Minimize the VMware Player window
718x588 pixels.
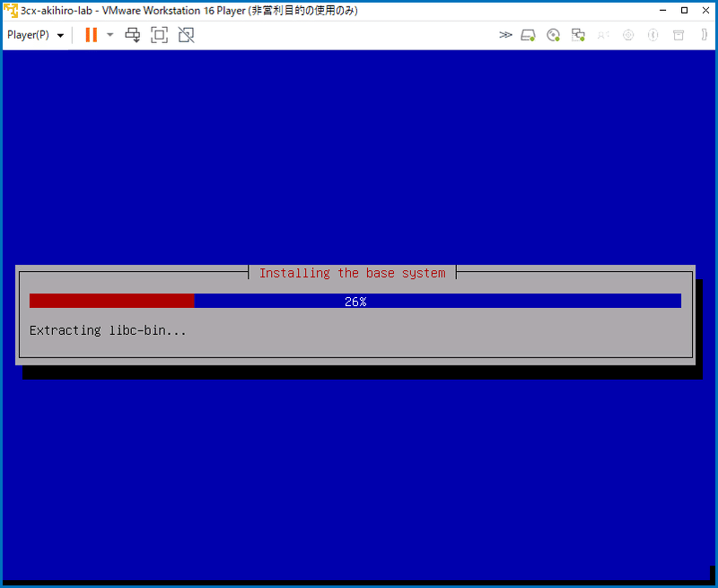tap(662, 10)
